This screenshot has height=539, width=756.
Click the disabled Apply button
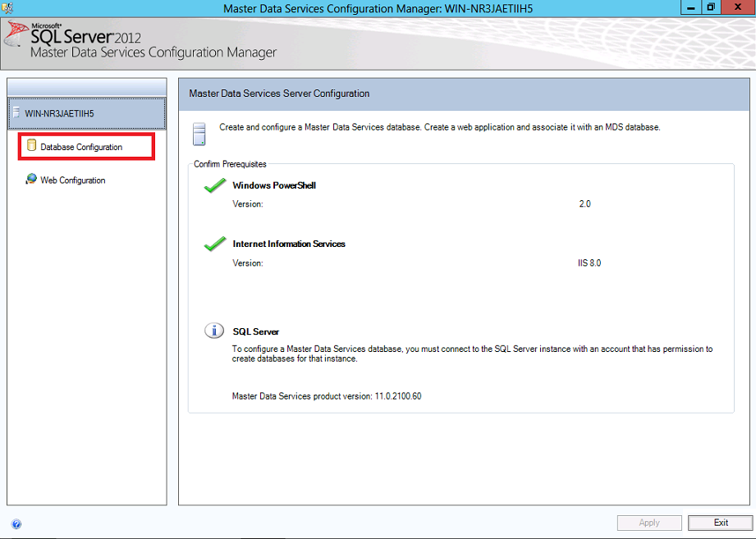pos(649,523)
